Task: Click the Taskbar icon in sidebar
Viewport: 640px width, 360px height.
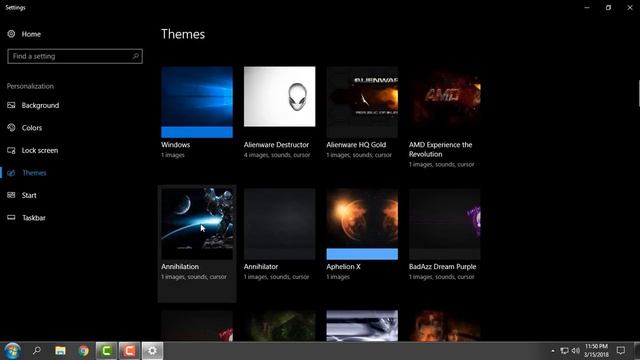Action: (x=11, y=218)
